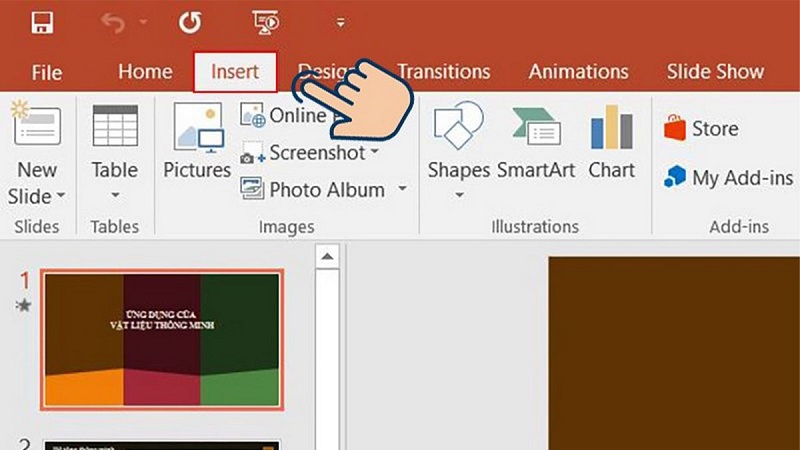Click the Screenshot label text
Screen dimensions: 800x450
(x=317, y=153)
